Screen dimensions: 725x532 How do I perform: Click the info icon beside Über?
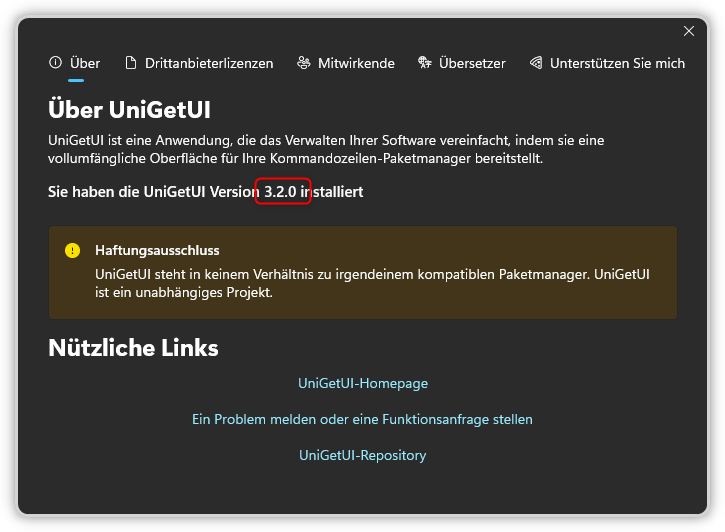click(x=55, y=62)
